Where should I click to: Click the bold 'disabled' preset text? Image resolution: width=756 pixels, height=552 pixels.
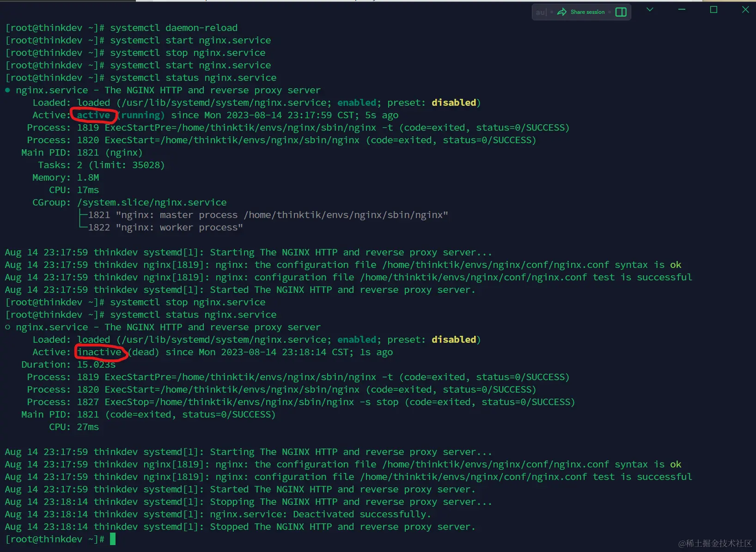click(x=454, y=102)
